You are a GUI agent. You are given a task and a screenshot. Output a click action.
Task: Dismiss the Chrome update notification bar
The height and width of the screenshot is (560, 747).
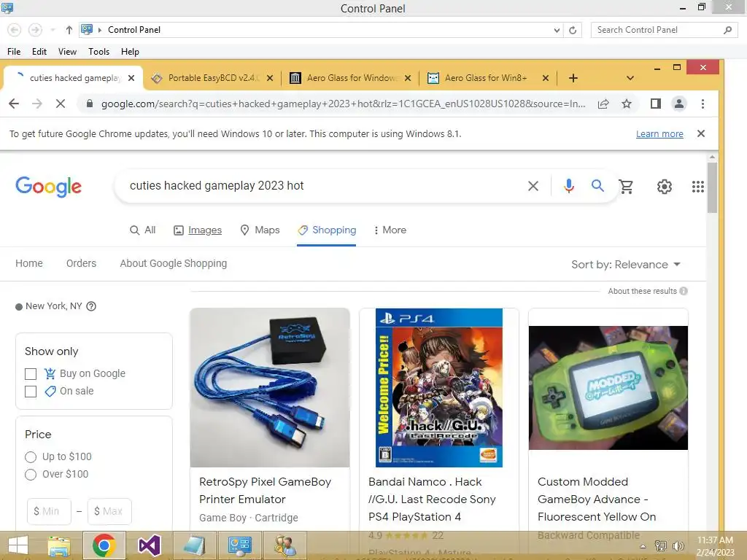pos(701,134)
